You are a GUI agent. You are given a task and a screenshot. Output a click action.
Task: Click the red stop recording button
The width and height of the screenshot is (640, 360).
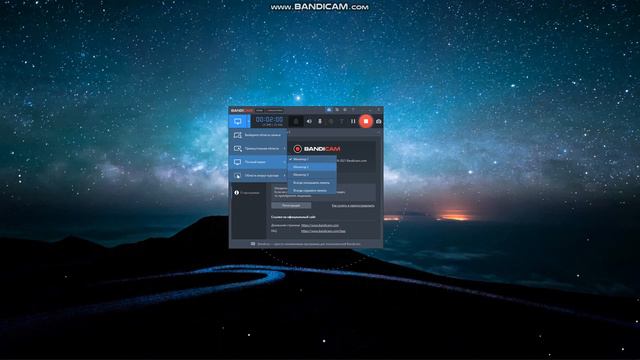pyautogui.click(x=366, y=121)
